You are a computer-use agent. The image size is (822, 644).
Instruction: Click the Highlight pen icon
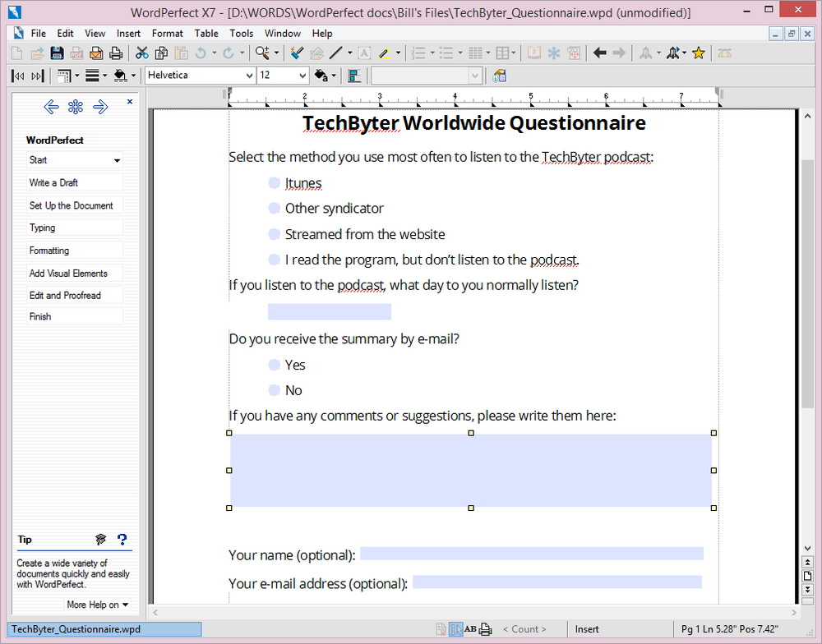[384, 53]
